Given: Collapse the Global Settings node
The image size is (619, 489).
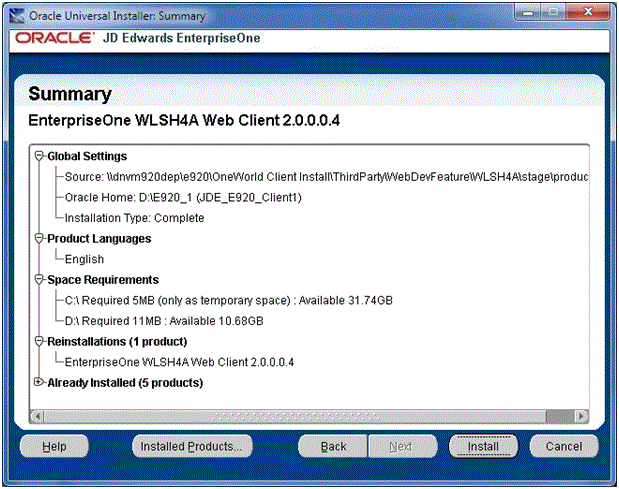Looking at the screenshot, I should 39,156.
